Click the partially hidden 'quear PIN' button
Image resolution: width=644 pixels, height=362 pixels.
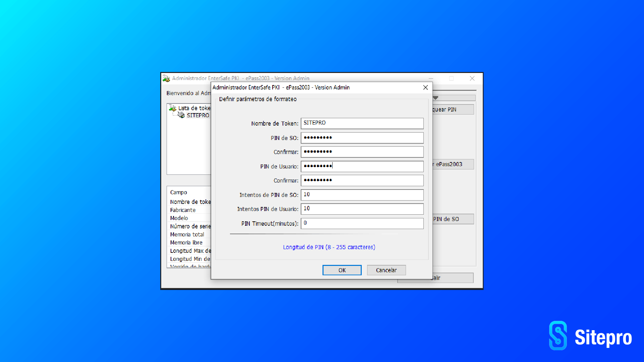[x=453, y=110]
